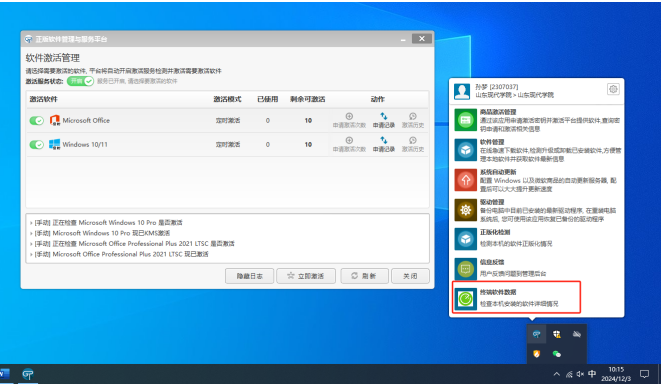Click the 动作 column header
Image resolution: width=662 pixels, height=386 pixels.
(378, 99)
